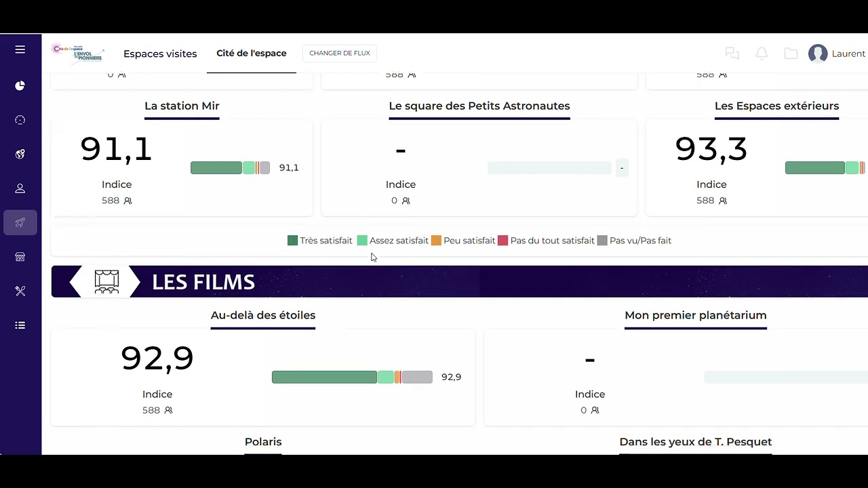Open the hamburger menu in sidebar
This screenshot has width=868, height=488.
pos(20,49)
